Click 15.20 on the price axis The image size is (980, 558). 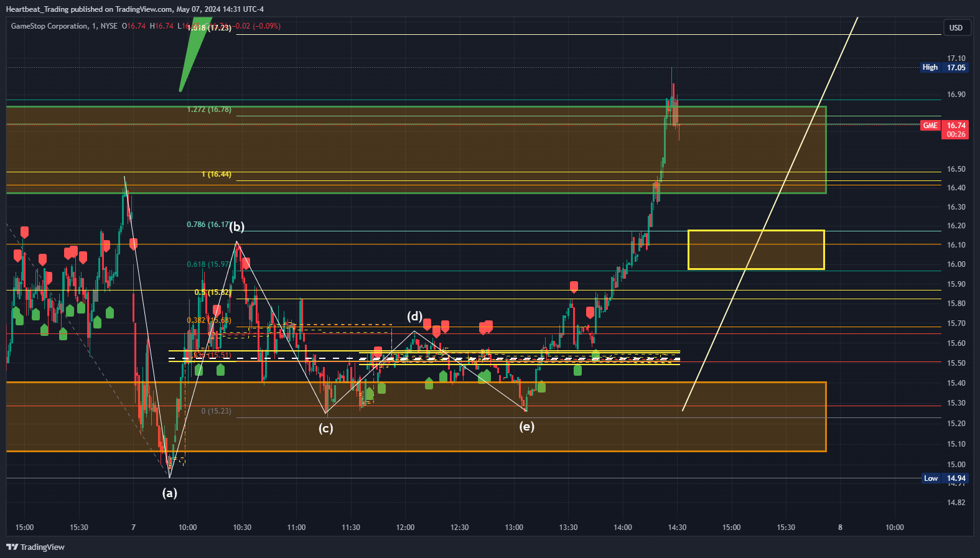coord(956,424)
